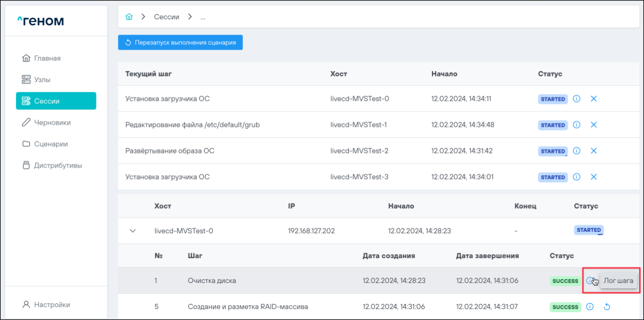Viewport: 644px width, 320px height.
Task: Go to Узлы in the sidebar
Action: click(x=42, y=80)
